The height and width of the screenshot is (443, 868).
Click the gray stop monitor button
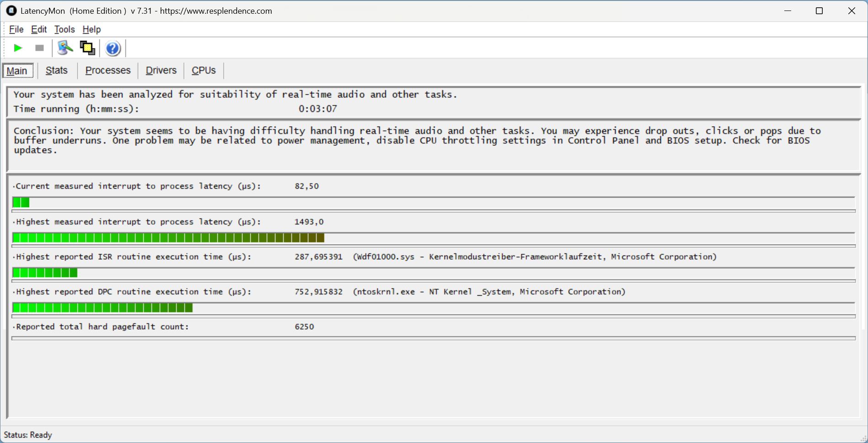pos(39,48)
